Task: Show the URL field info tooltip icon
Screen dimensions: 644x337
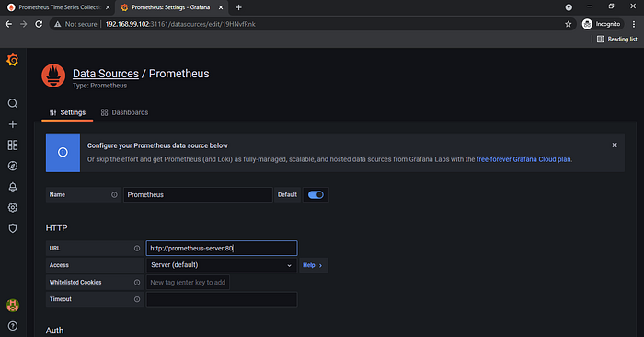Action: 137,249
